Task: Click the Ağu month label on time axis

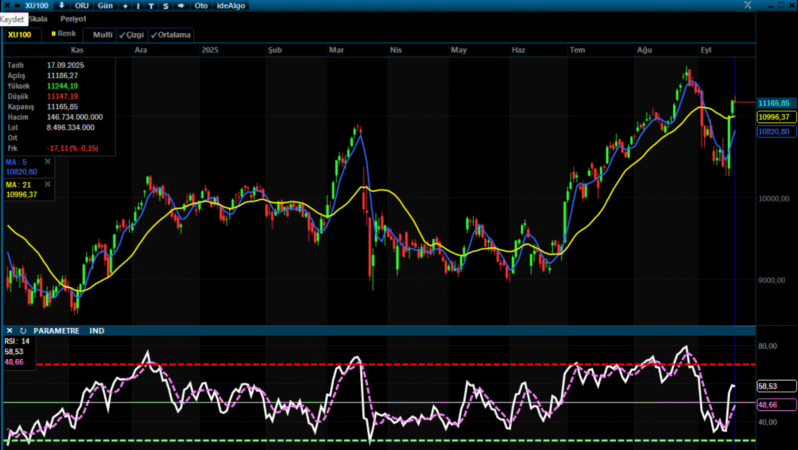Action: coord(644,50)
